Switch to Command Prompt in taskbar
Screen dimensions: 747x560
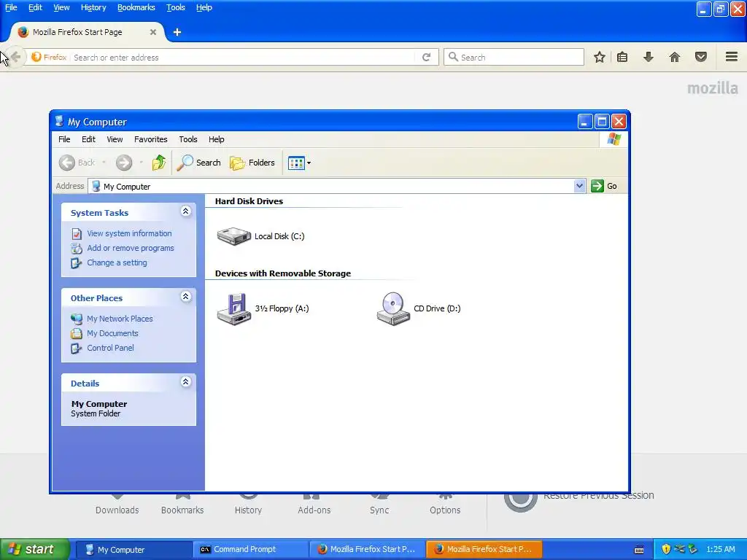(x=251, y=549)
